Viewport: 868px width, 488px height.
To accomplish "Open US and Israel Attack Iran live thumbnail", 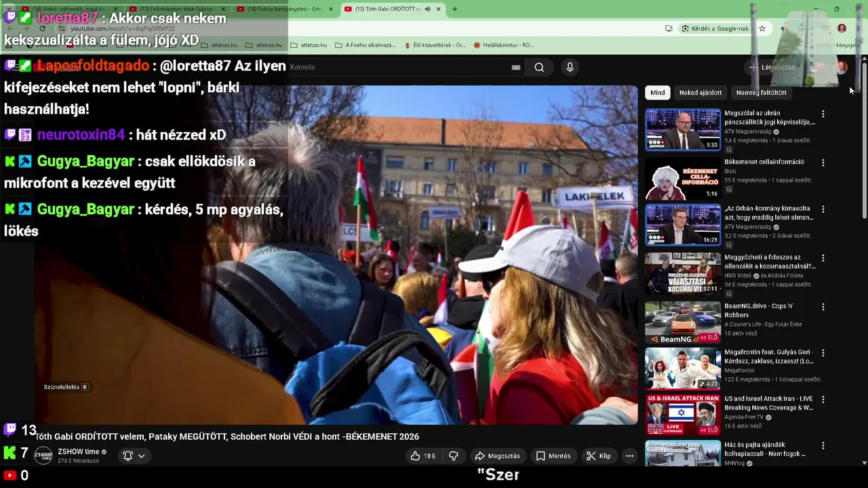I will [x=683, y=415].
